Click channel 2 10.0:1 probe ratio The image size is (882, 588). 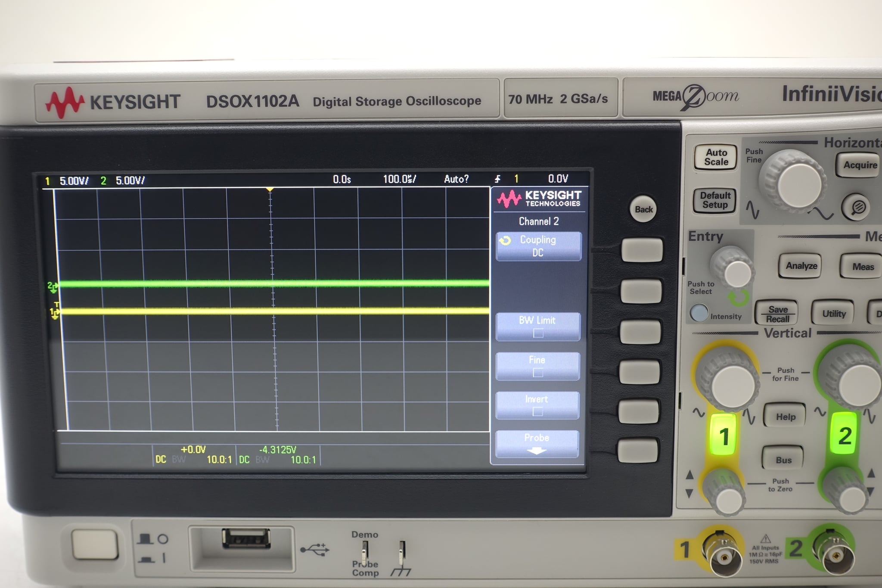pos(303,460)
